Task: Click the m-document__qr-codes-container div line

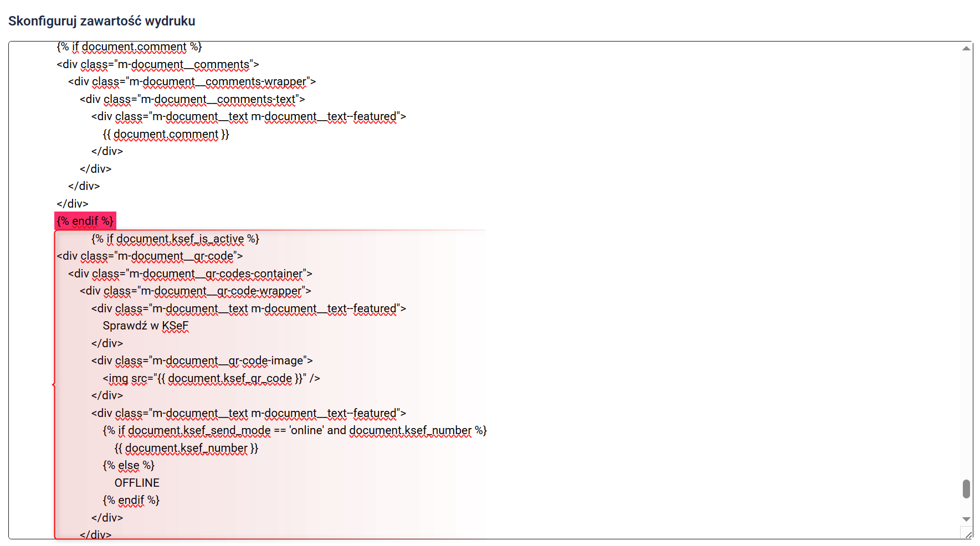Action: 190,274
